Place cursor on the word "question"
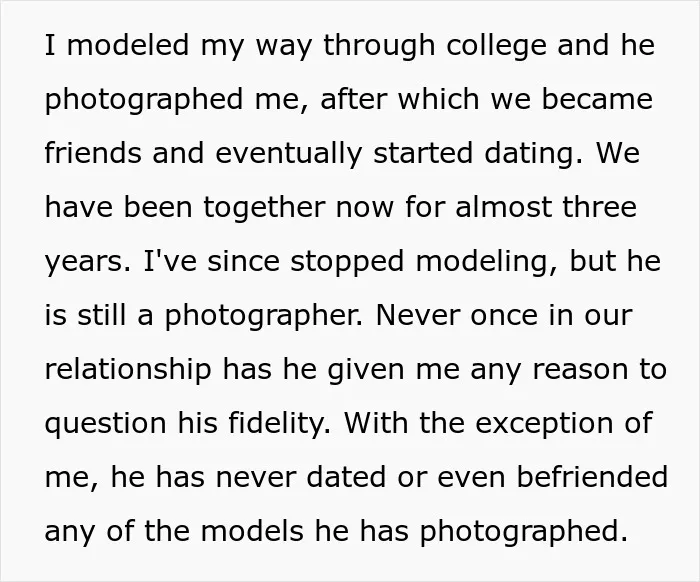This screenshot has width=700, height=582. coord(105,424)
